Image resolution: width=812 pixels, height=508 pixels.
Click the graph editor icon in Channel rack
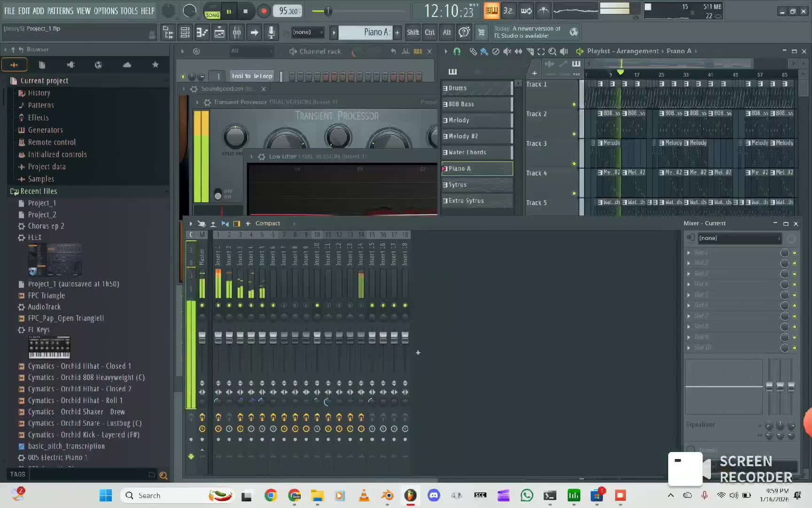click(x=406, y=51)
